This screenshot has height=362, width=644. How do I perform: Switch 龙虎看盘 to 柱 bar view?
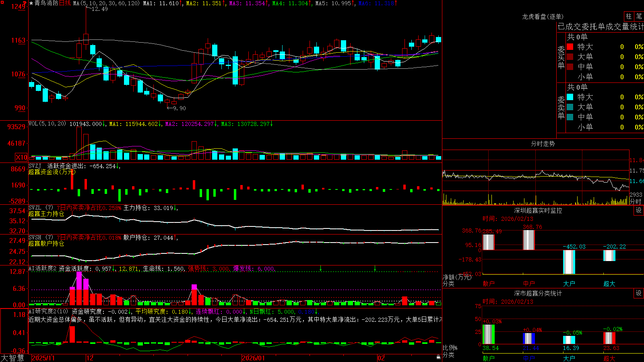point(629,16)
